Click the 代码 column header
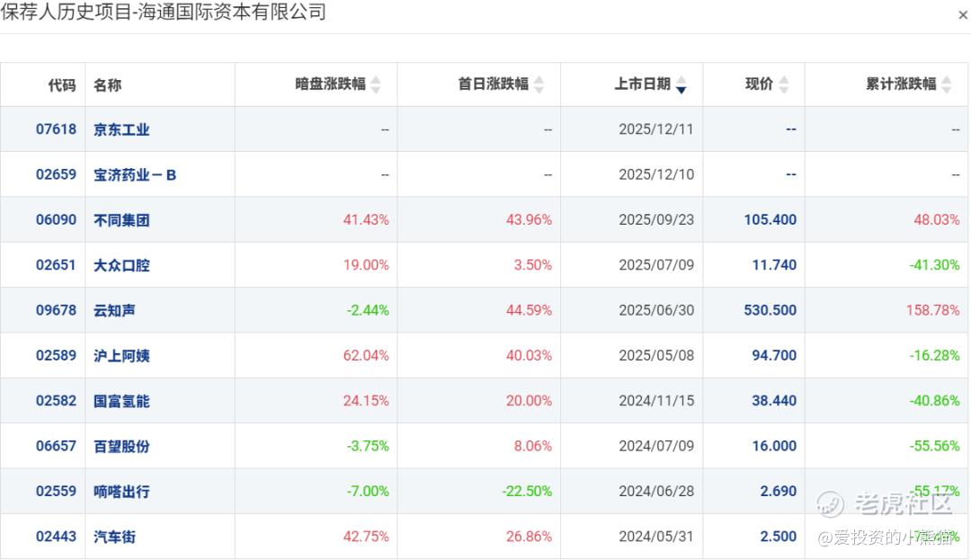The width and height of the screenshot is (971, 560). [x=62, y=84]
